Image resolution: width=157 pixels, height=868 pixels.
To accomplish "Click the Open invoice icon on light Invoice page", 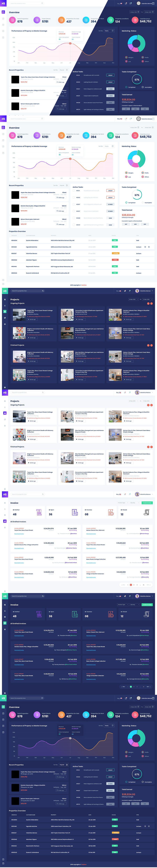I will click(75, 512).
